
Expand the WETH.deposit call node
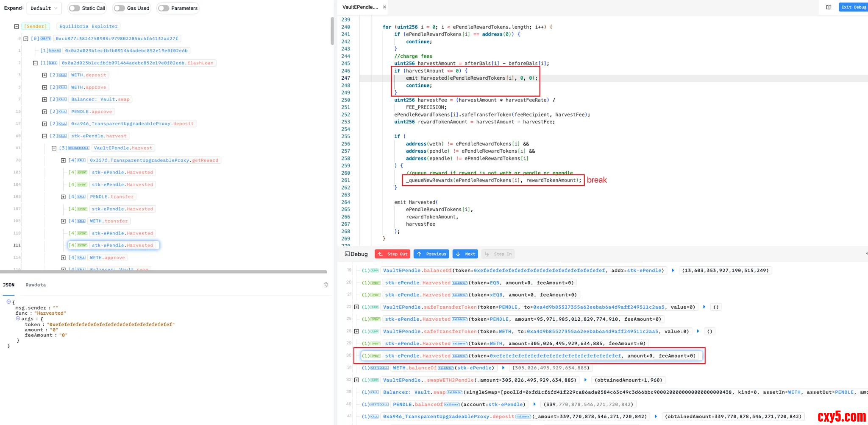click(45, 75)
